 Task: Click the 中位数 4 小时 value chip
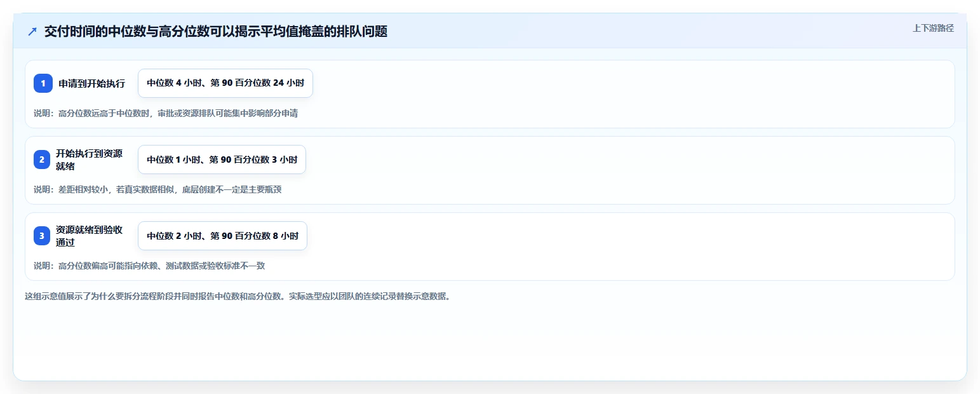225,83
